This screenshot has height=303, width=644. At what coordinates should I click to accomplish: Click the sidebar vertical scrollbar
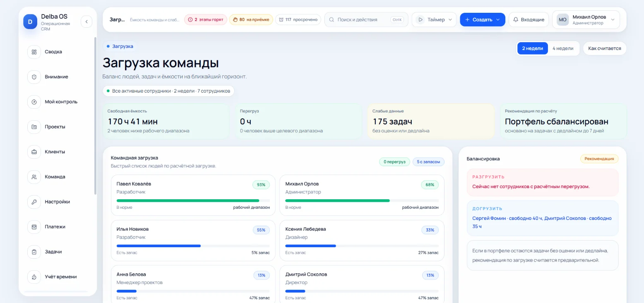pyautogui.click(x=96, y=116)
